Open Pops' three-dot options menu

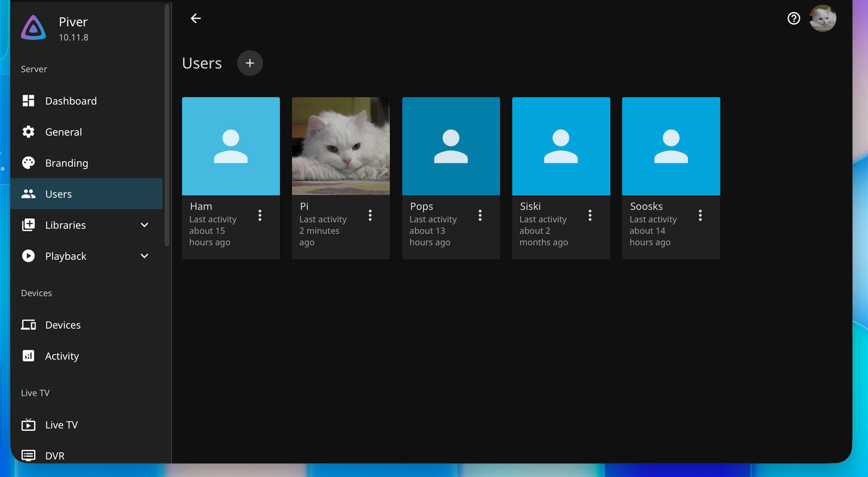(x=480, y=215)
